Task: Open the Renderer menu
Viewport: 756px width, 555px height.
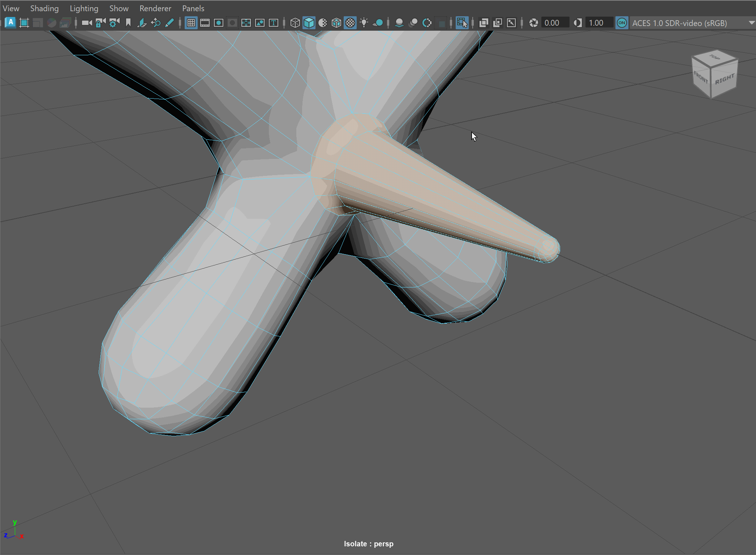Action: (x=155, y=8)
